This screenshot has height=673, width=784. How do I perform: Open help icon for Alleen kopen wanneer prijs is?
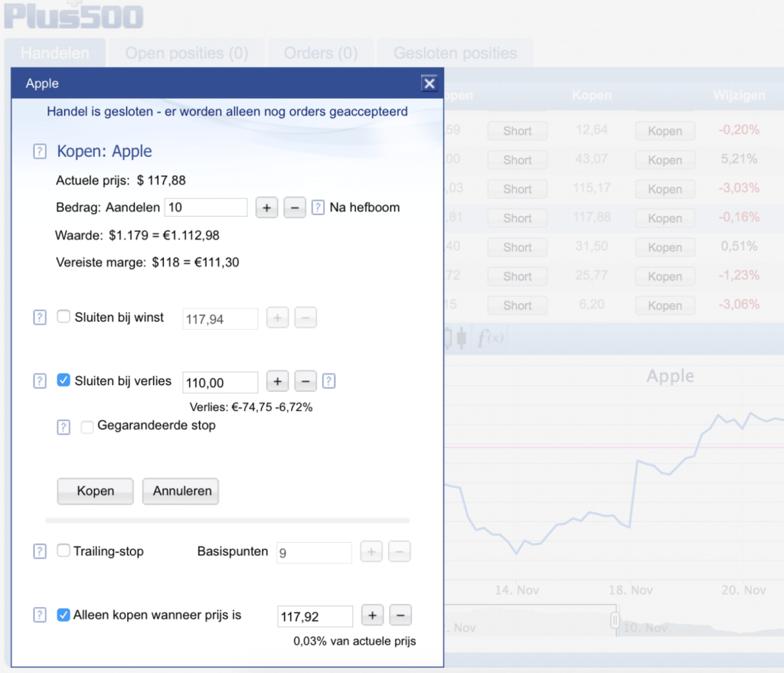click(x=40, y=615)
